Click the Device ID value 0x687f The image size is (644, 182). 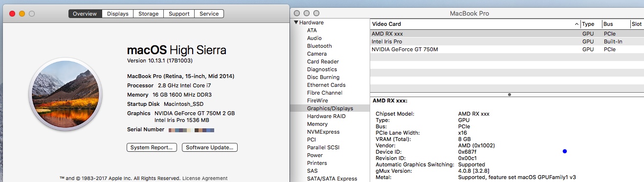tap(468, 152)
